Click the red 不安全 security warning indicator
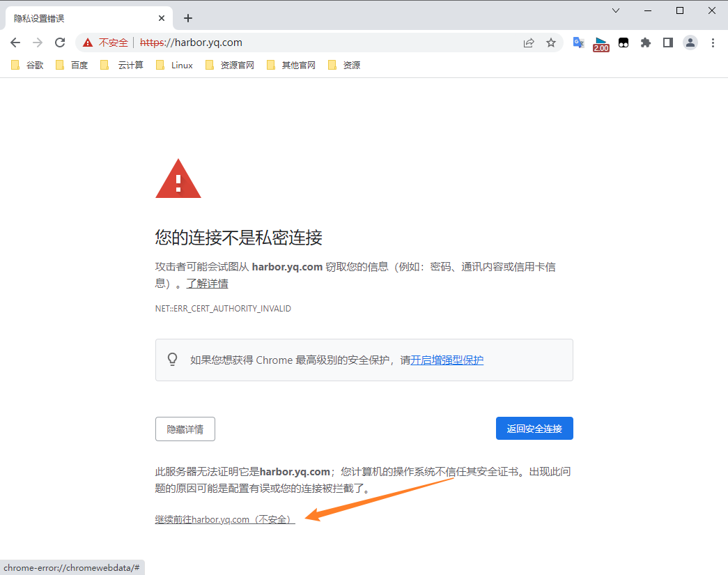Image resolution: width=728 pixels, height=575 pixels. tap(106, 43)
